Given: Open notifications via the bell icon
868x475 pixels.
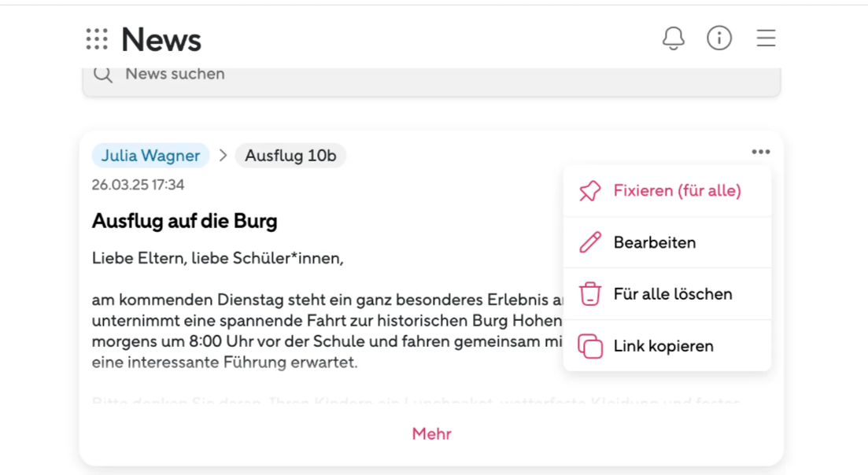Looking at the screenshot, I should point(673,39).
